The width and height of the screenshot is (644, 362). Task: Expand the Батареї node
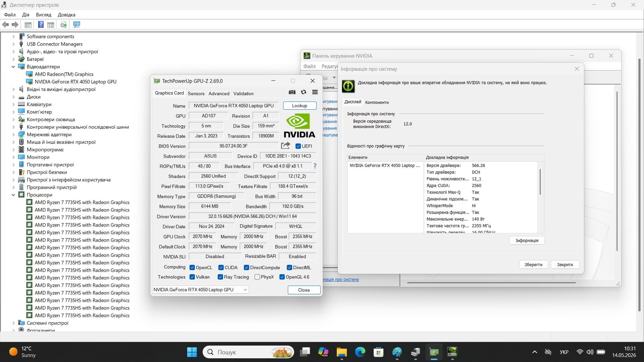pos(13,59)
